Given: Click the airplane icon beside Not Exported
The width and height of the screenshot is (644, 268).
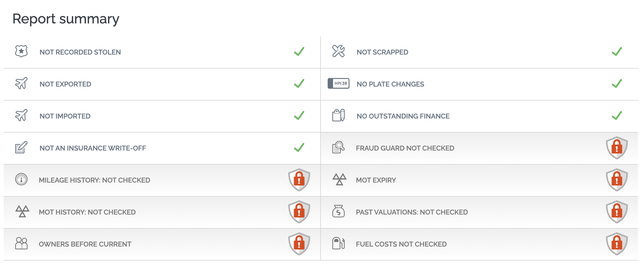Looking at the screenshot, I should click(21, 83).
